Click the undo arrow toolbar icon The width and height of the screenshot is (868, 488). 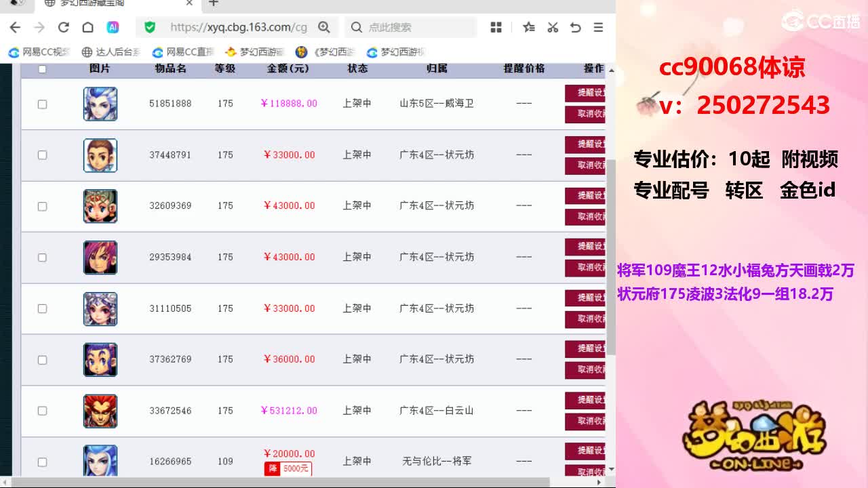click(x=576, y=27)
